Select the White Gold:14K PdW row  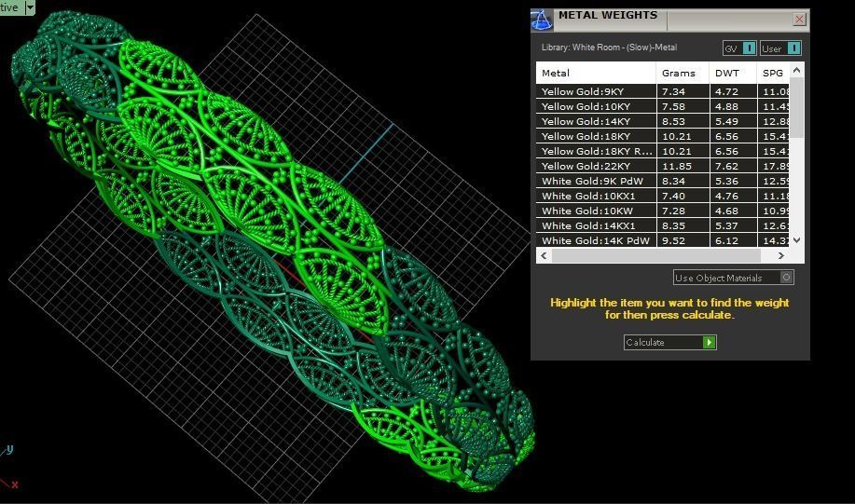(663, 240)
